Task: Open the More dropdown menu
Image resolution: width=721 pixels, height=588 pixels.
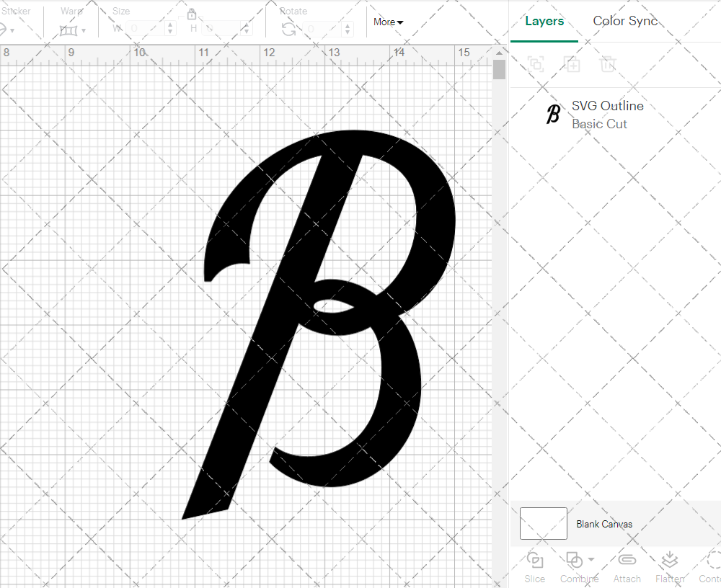Action: click(388, 22)
